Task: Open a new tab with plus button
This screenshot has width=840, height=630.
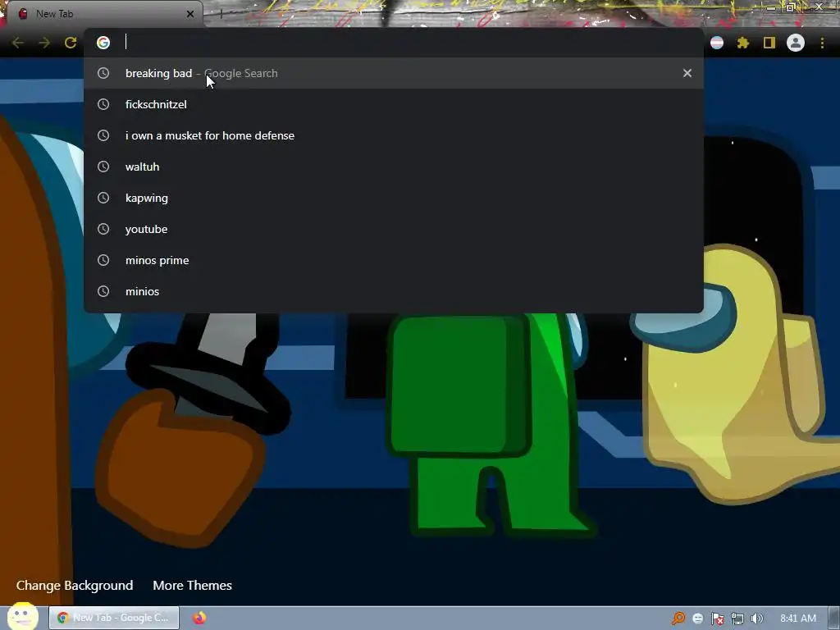Action: point(221,14)
